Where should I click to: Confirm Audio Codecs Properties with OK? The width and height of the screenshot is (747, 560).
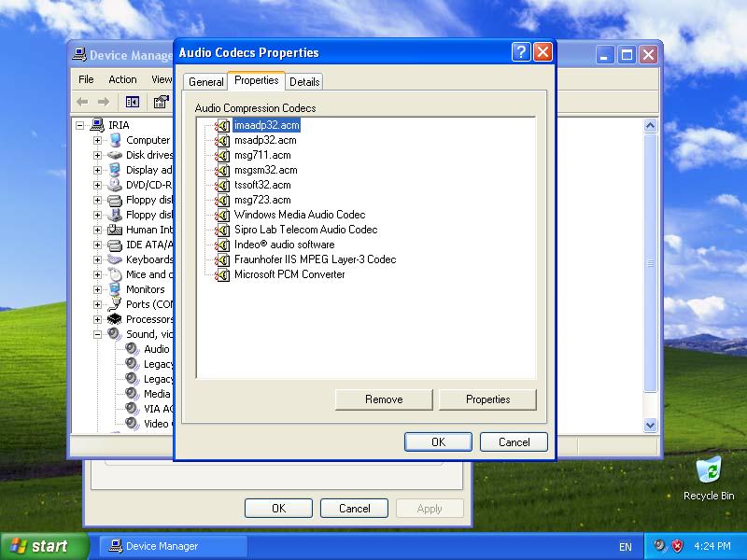click(438, 441)
